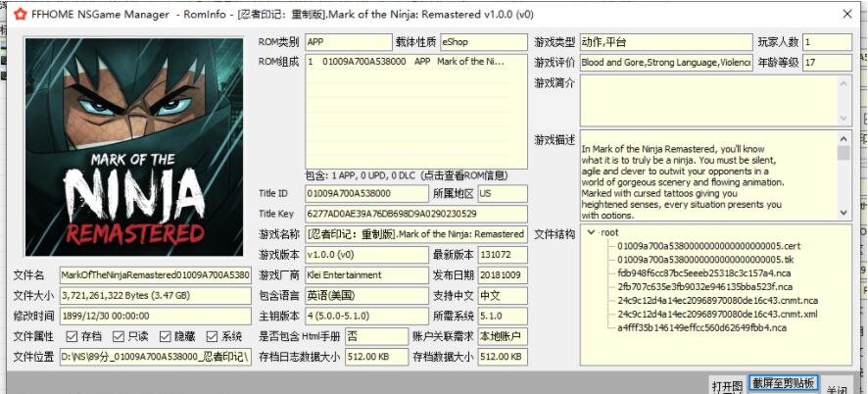This screenshot has height=394, width=868.
Task: Select a4fff35b146149effcc560d62649fbb4.nca file
Action: click(x=701, y=328)
